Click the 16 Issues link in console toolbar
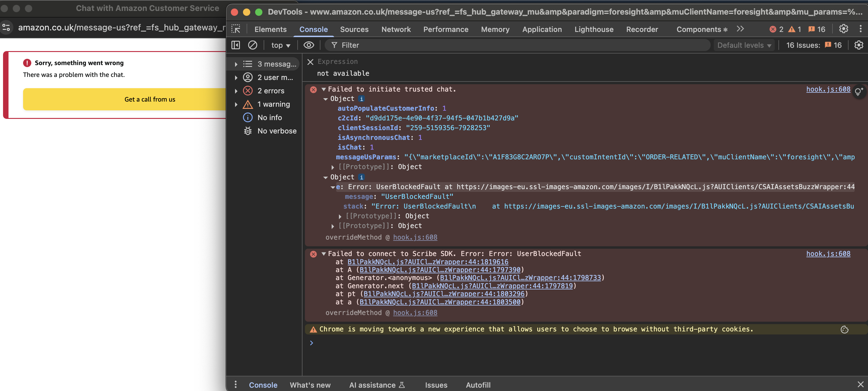This screenshot has height=391, width=868. (x=814, y=45)
